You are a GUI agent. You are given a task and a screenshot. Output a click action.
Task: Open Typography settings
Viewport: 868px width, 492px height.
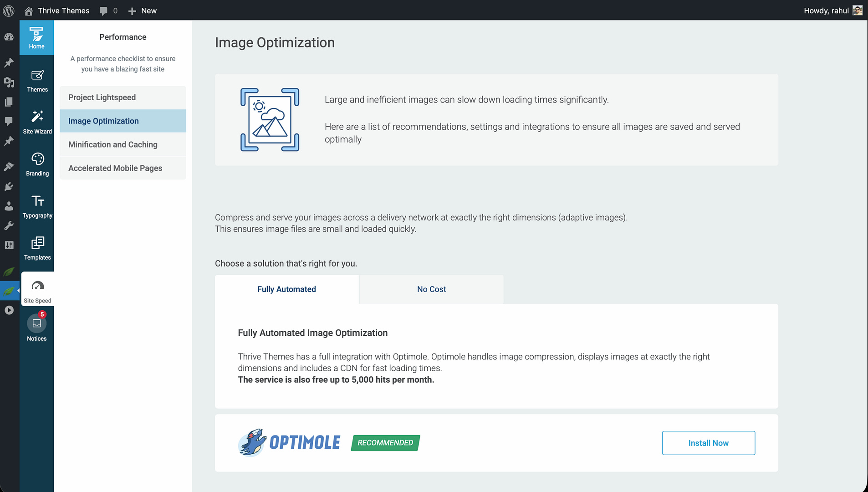37,206
